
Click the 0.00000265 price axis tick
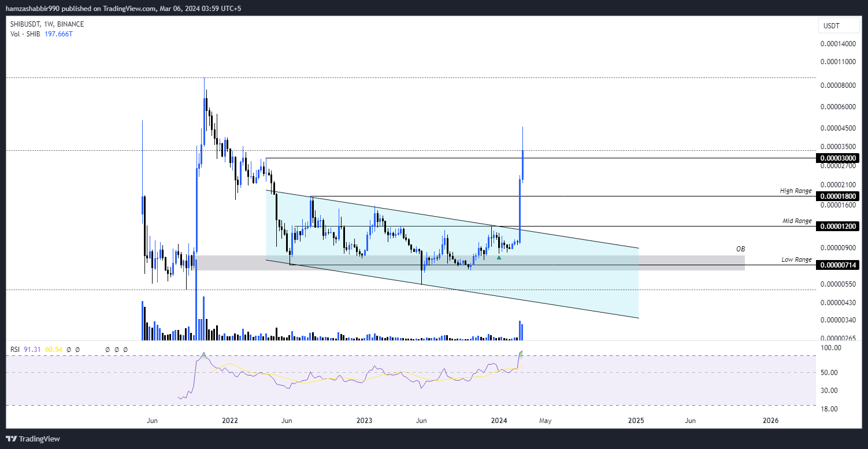pos(838,337)
